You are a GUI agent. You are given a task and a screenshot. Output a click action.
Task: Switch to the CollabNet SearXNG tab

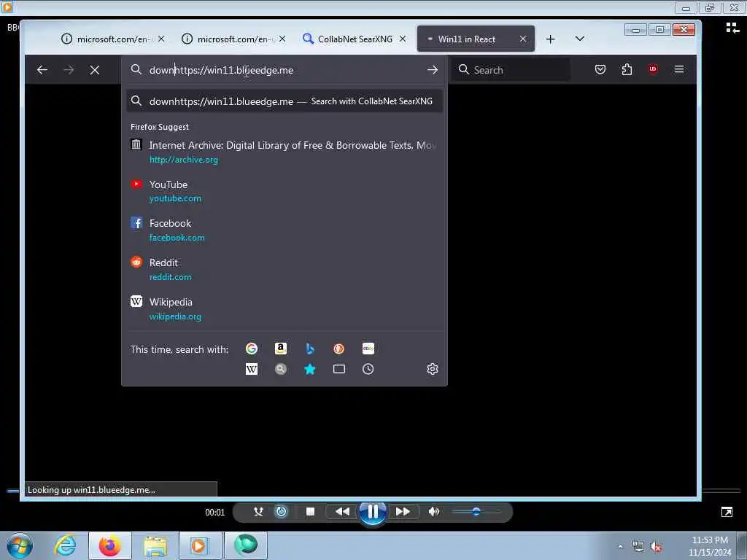(x=354, y=39)
